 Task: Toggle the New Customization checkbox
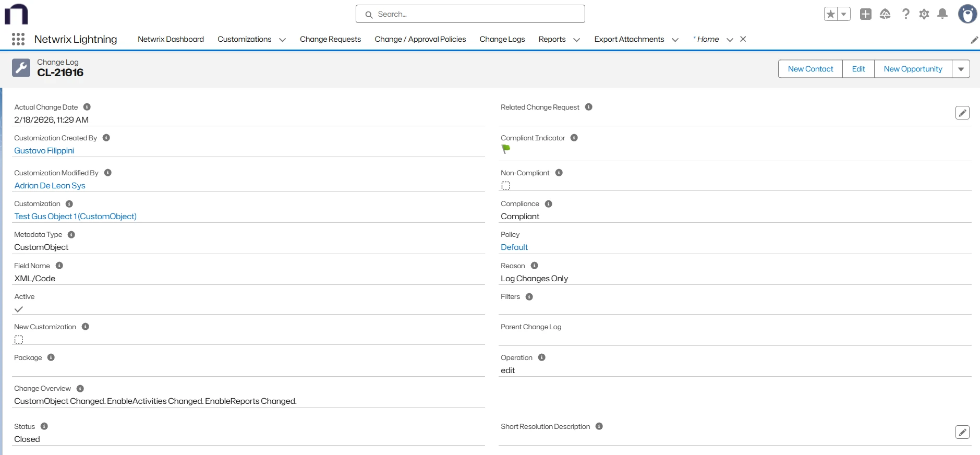click(19, 340)
